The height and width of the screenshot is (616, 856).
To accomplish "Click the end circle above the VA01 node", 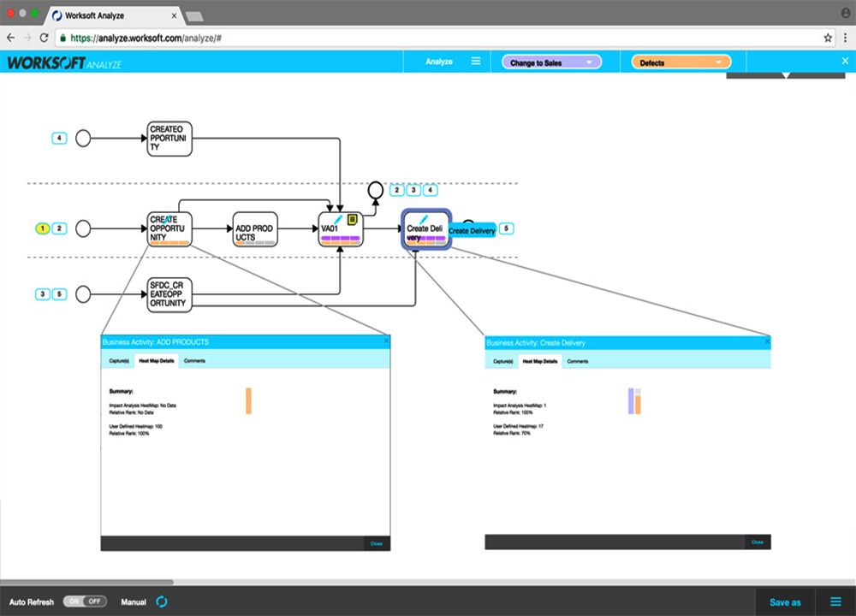I will pos(376,190).
